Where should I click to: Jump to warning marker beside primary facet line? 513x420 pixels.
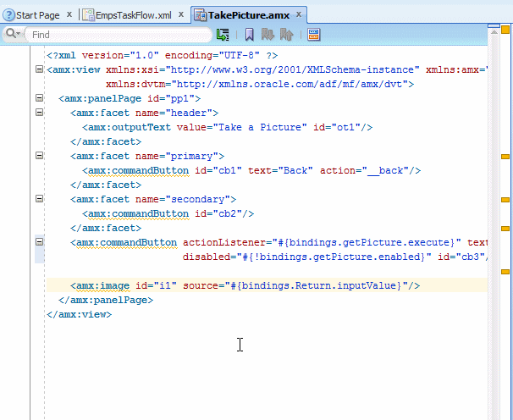505,157
